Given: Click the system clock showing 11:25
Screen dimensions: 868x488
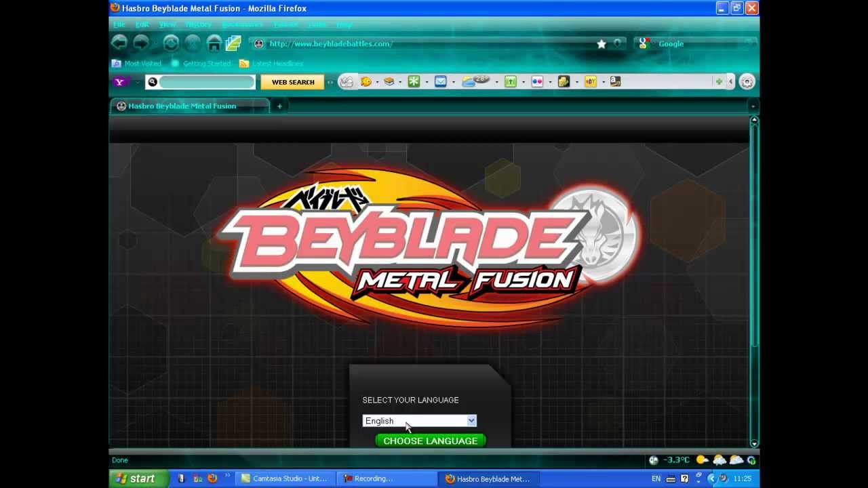Looking at the screenshot, I should click(742, 479).
